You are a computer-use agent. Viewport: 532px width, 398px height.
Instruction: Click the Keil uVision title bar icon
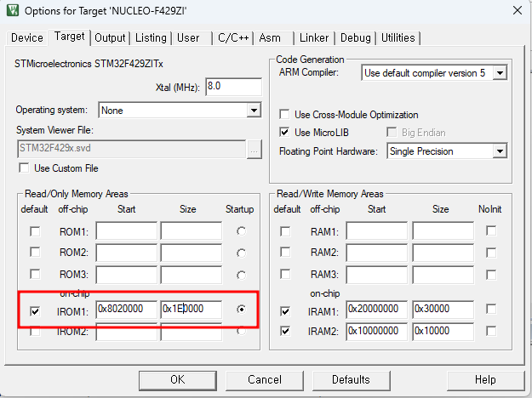tap(13, 10)
